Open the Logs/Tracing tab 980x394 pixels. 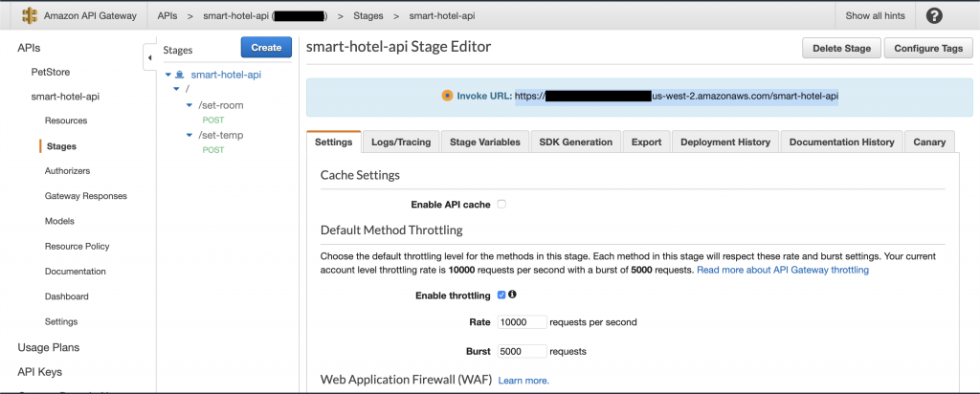(401, 142)
